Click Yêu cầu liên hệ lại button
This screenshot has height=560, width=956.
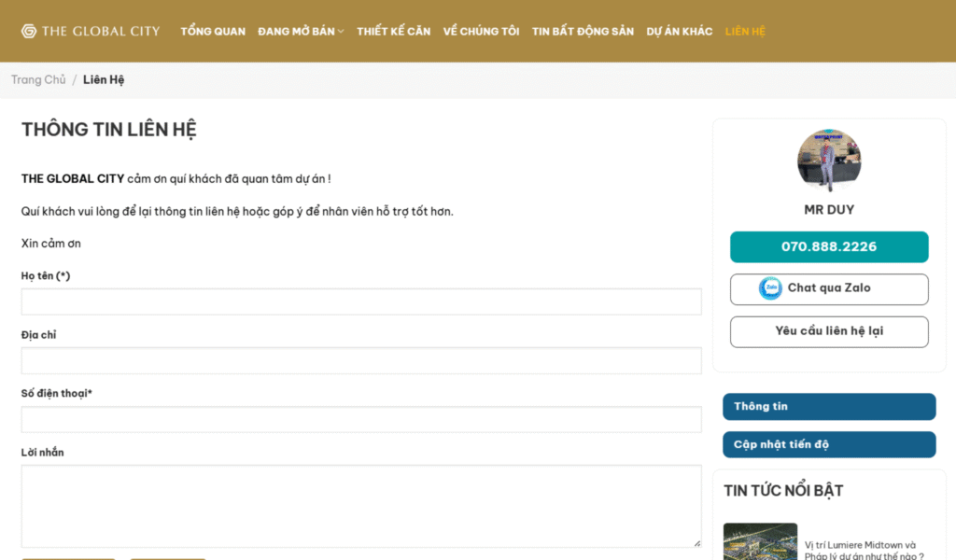pos(829,331)
